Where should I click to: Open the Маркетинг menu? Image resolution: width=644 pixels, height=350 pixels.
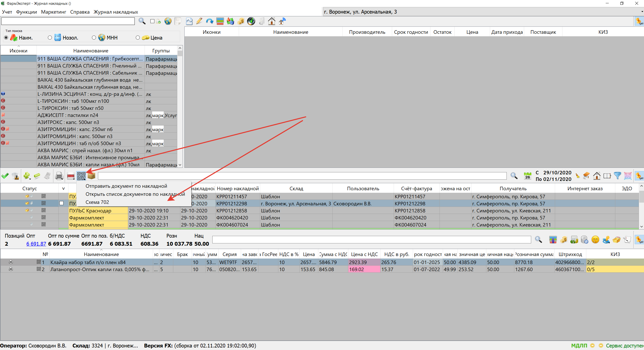(x=53, y=12)
